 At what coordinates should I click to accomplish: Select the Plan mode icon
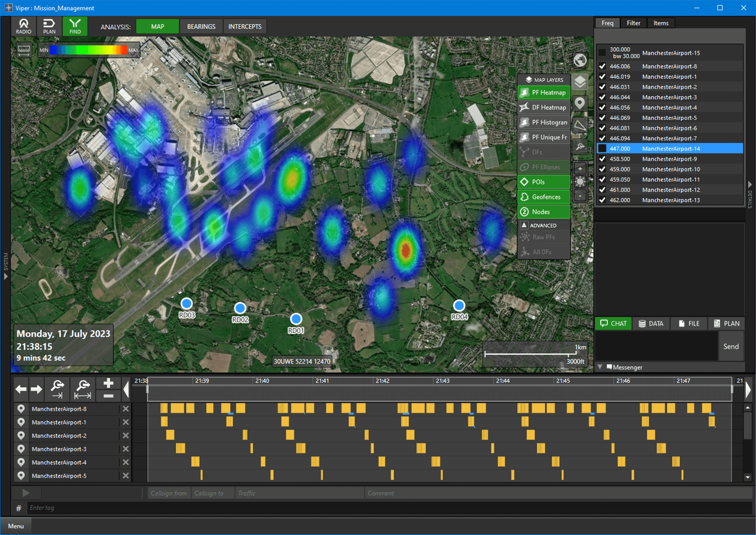coord(49,26)
